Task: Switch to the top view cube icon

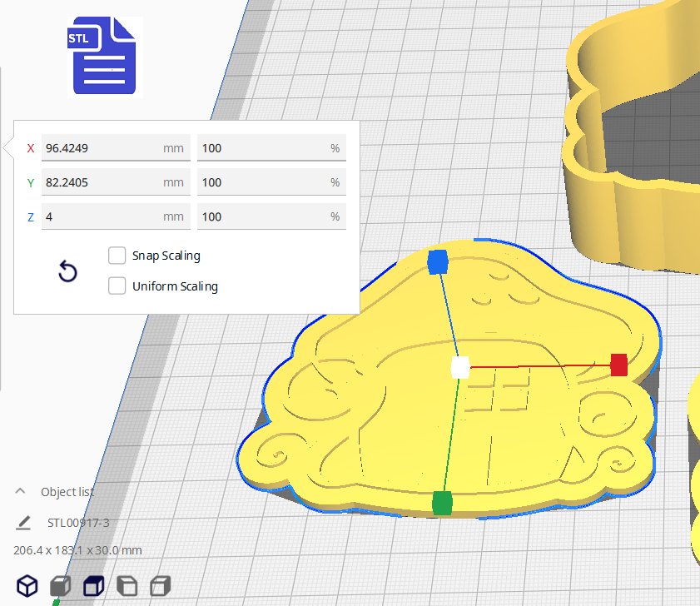Action: point(94,585)
